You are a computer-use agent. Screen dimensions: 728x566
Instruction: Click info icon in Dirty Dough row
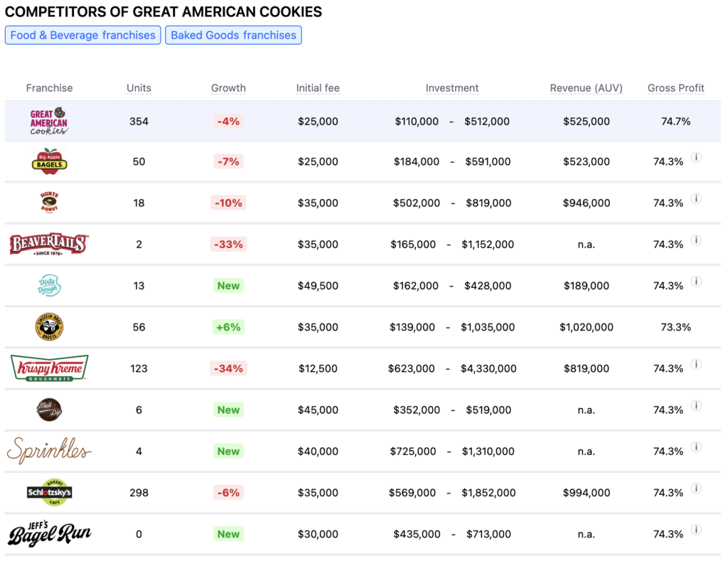pyautogui.click(x=695, y=281)
